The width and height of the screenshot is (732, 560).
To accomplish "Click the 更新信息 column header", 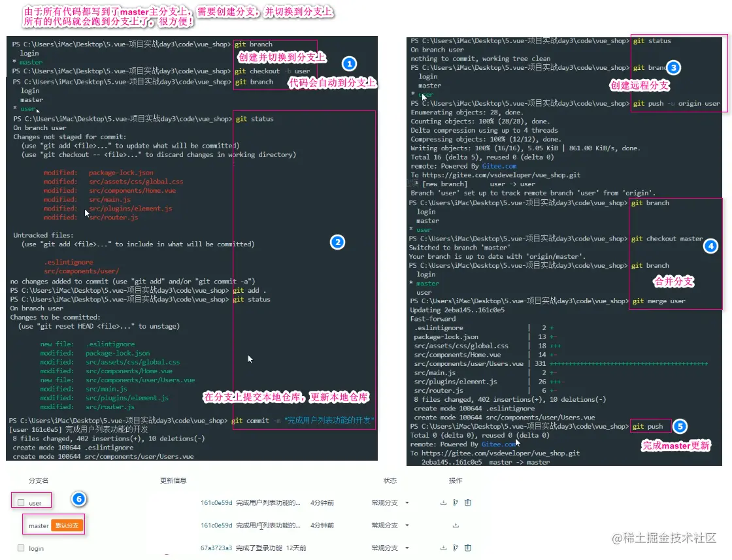I will [x=173, y=480].
